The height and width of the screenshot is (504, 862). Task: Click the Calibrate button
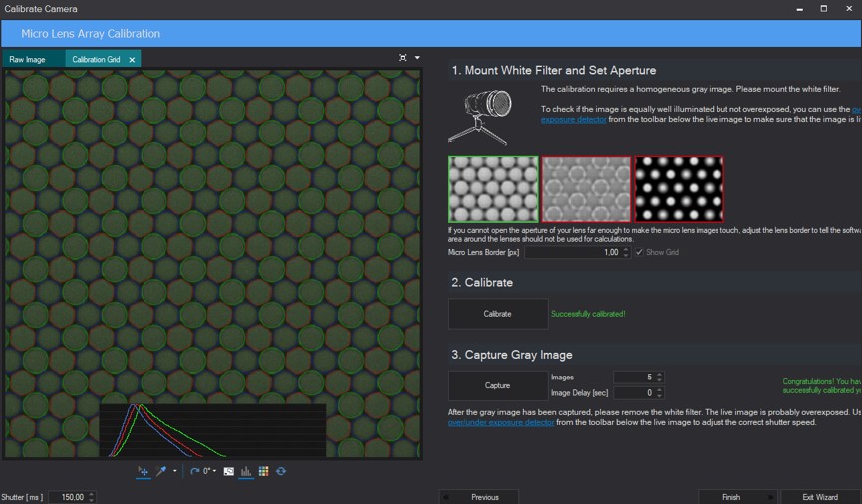click(x=498, y=314)
